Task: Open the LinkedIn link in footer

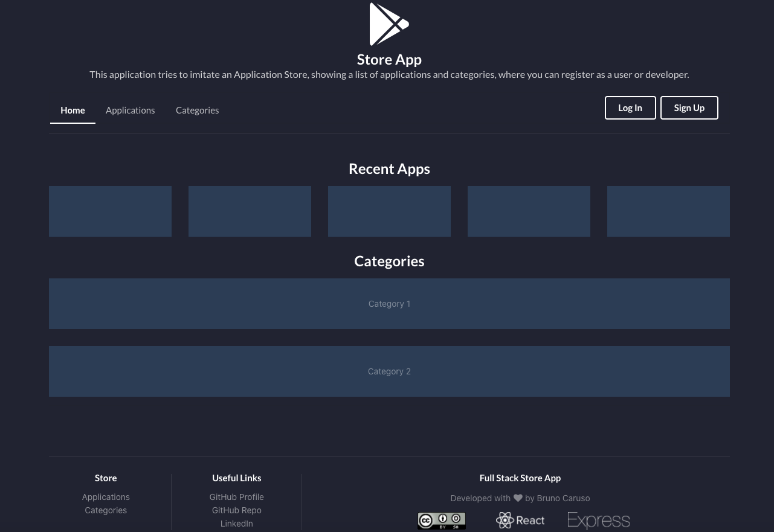Action: [236, 524]
